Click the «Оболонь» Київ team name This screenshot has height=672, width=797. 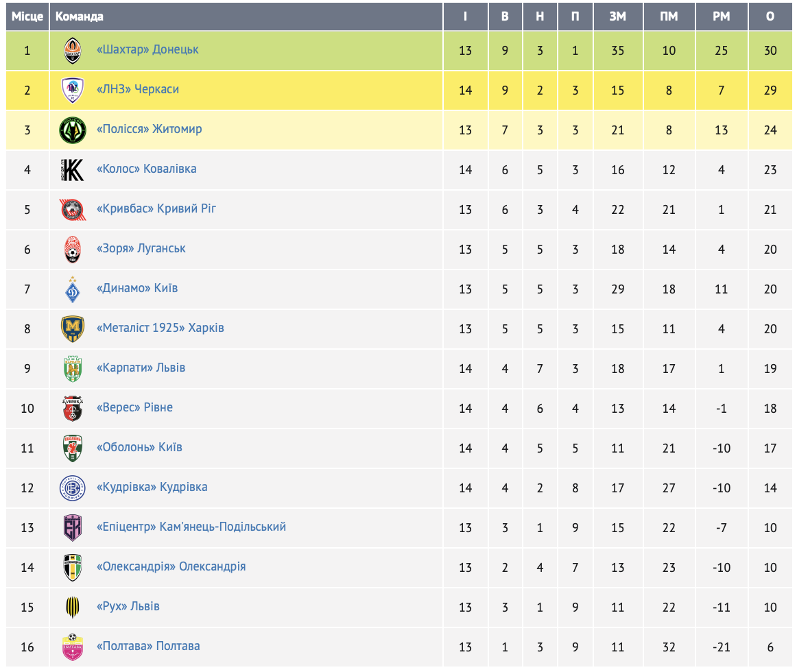(139, 448)
